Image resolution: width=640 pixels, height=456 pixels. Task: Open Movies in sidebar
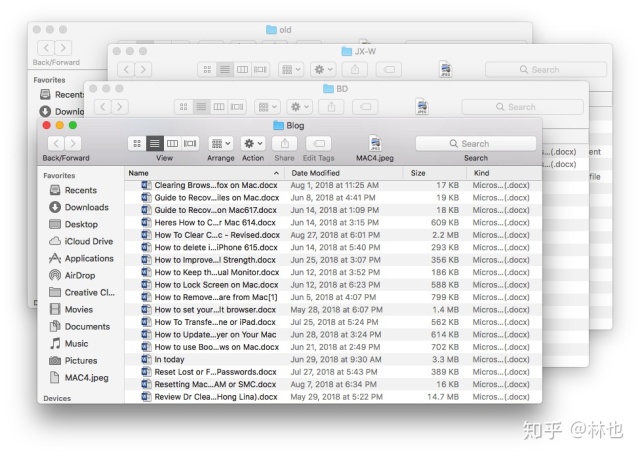click(71, 309)
